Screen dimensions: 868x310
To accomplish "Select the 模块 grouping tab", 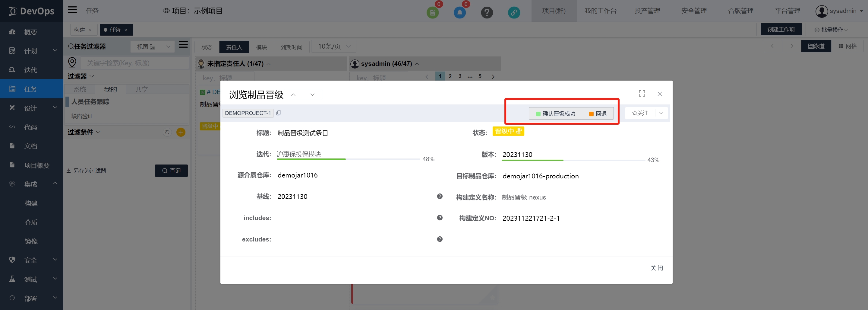I will pos(261,47).
